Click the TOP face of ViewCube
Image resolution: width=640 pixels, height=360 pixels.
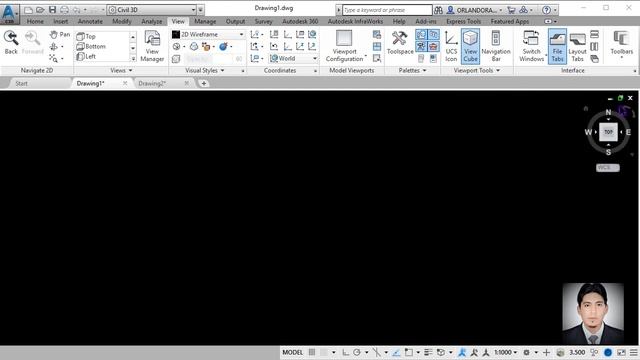click(608, 132)
